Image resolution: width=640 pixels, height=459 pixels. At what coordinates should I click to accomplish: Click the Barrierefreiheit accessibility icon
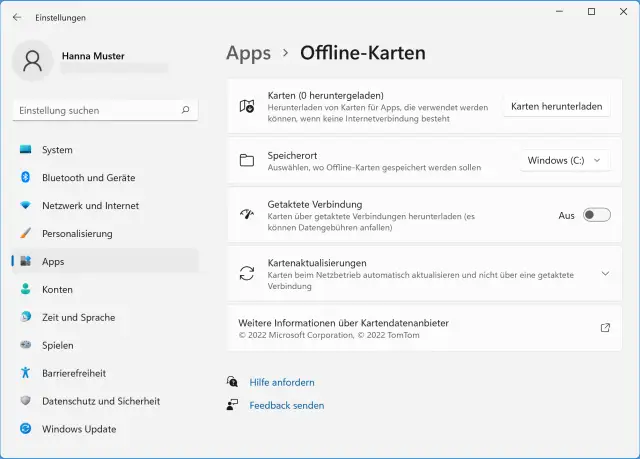pos(26,373)
